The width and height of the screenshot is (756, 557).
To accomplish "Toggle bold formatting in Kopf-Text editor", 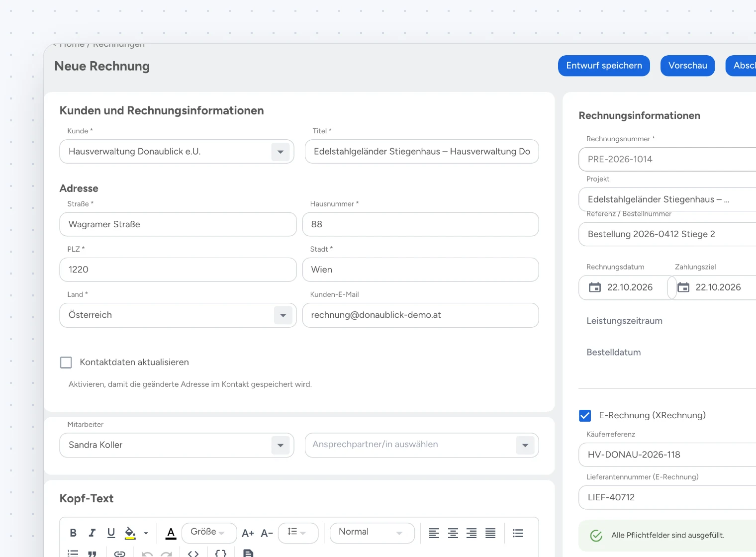I will point(73,533).
